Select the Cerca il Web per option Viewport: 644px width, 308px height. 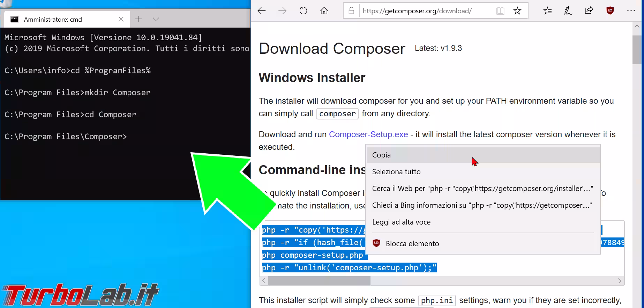pos(483,189)
